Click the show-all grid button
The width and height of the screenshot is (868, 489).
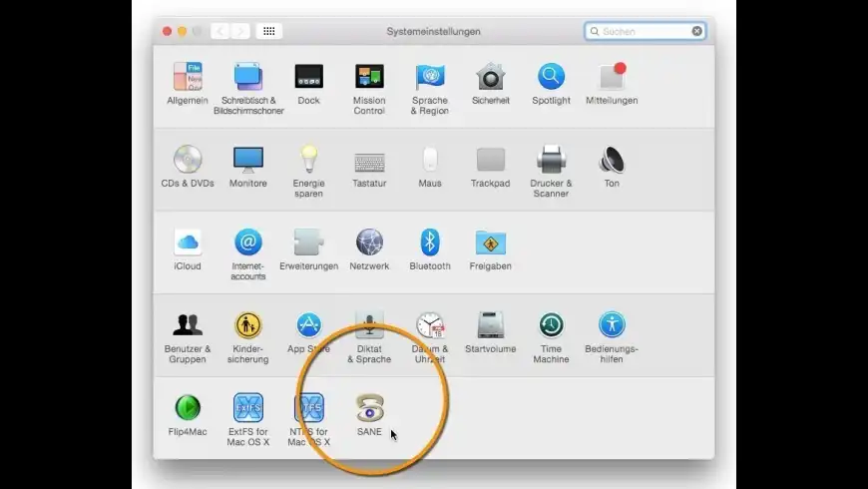[269, 31]
